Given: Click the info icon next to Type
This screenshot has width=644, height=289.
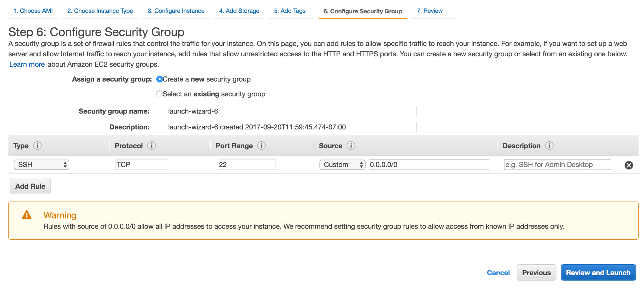Looking at the screenshot, I should click(x=37, y=146).
